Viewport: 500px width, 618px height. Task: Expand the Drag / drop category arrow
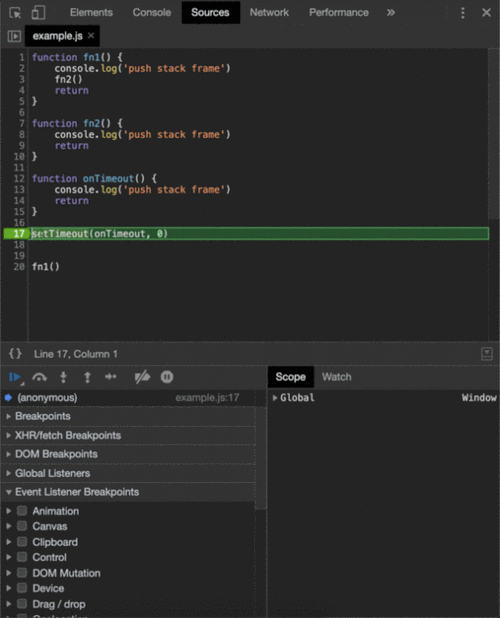click(x=9, y=604)
